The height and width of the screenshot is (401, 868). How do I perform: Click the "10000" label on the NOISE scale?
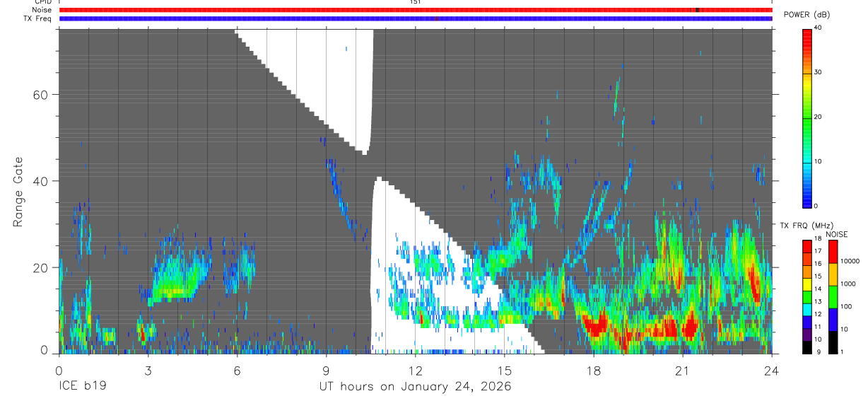pos(850,262)
